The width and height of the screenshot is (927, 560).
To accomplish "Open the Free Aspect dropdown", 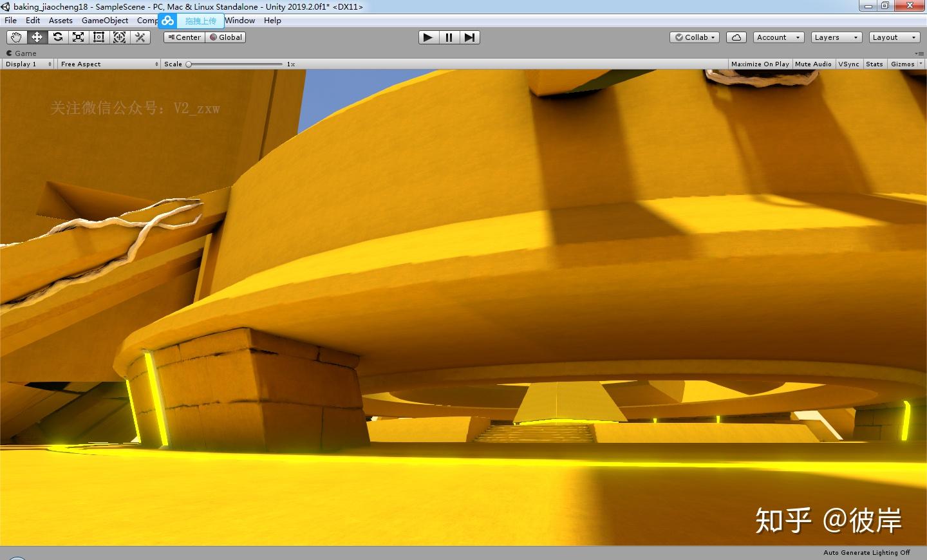I will pos(109,64).
